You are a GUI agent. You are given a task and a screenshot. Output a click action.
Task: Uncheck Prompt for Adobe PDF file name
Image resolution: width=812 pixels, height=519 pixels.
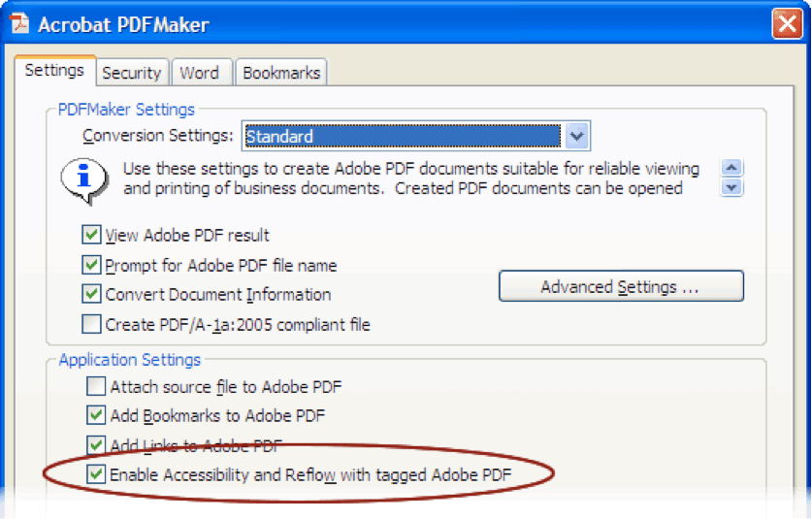coord(92,265)
